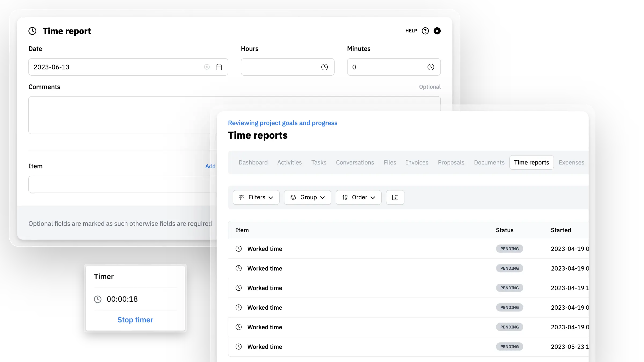Close the Time report dialog
644x362 pixels.
pos(437,31)
